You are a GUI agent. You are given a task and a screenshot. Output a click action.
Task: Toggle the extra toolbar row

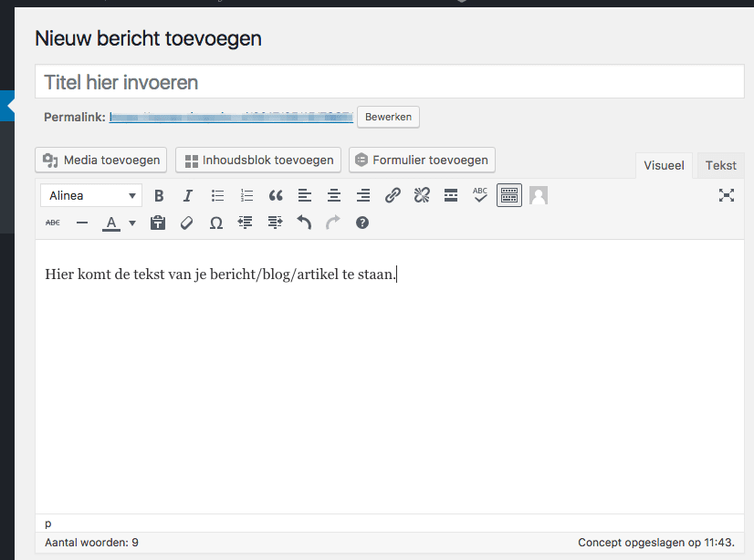(508, 195)
